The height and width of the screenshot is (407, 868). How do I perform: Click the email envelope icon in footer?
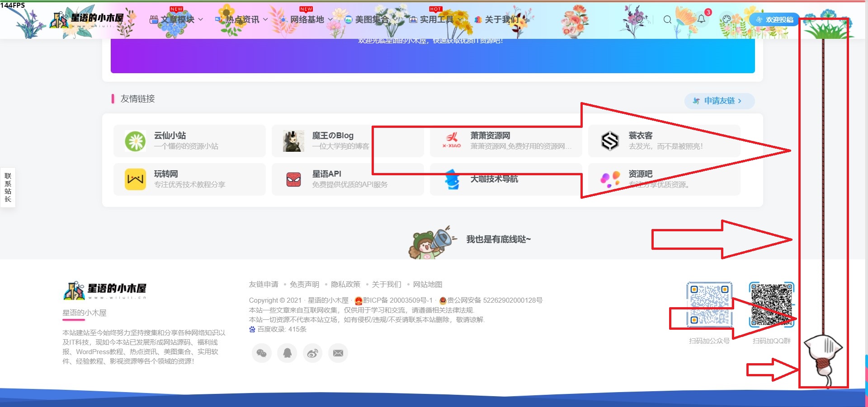click(x=338, y=353)
